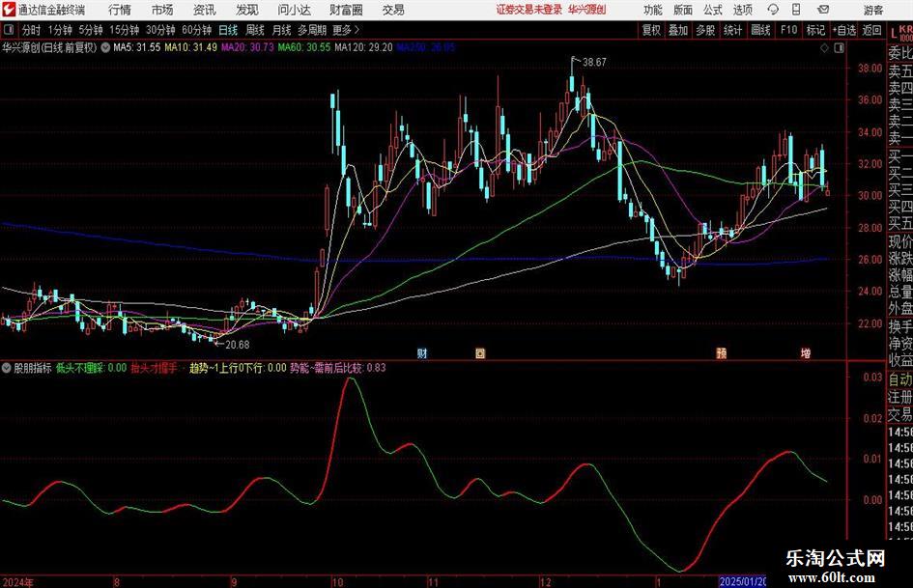Click 华兴源创 stock name in title bar

[587, 10]
